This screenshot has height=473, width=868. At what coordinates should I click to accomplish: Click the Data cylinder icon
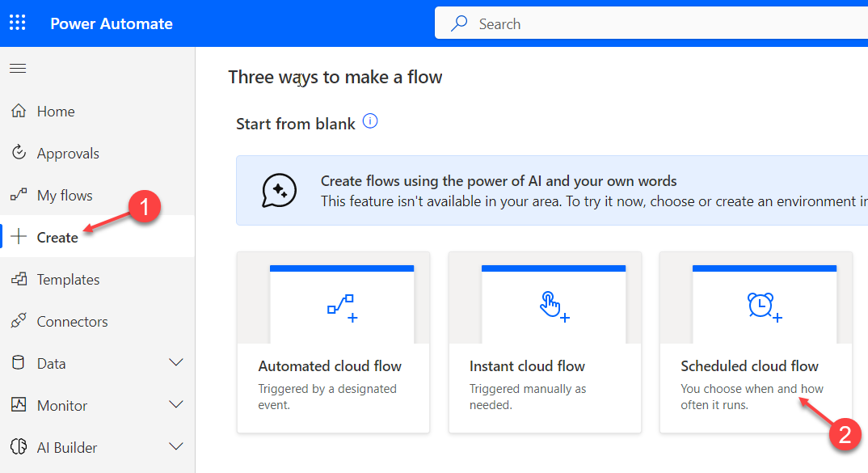19,363
